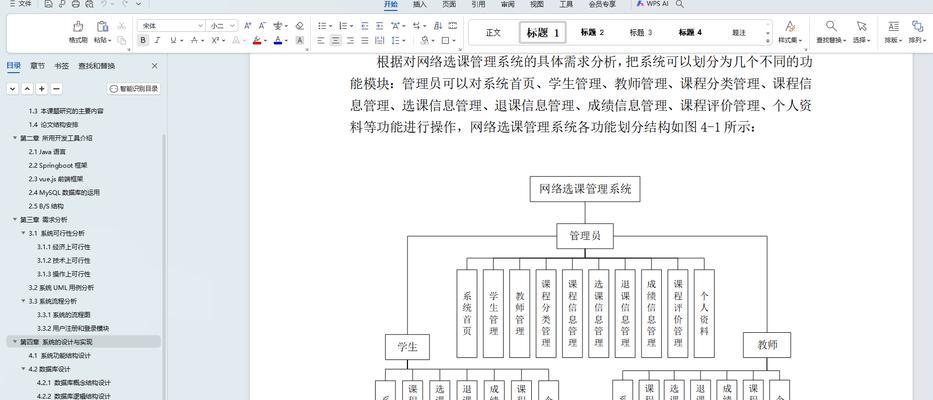Toggle Superscript formatting

pos(215,40)
